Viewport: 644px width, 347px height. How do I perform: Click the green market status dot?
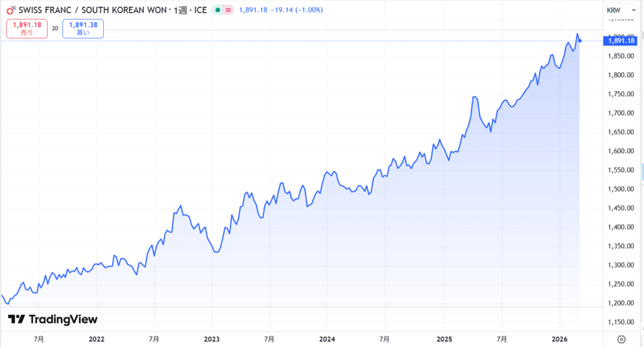pos(218,10)
